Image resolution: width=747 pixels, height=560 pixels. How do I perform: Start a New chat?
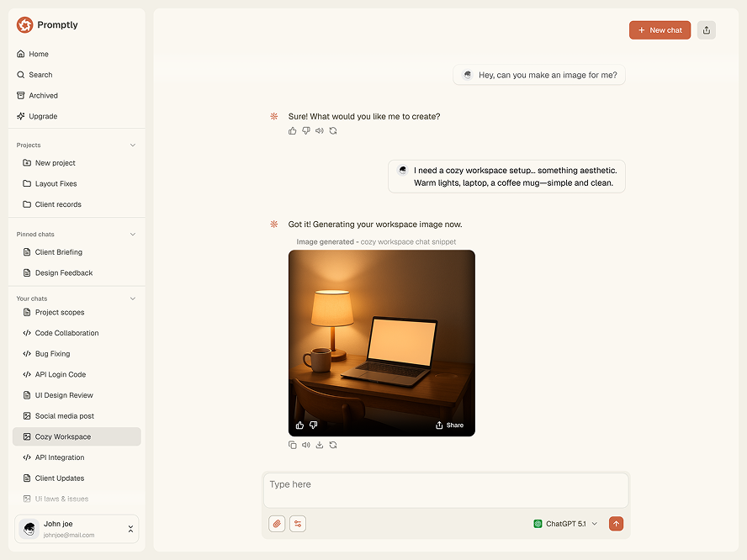[660, 30]
